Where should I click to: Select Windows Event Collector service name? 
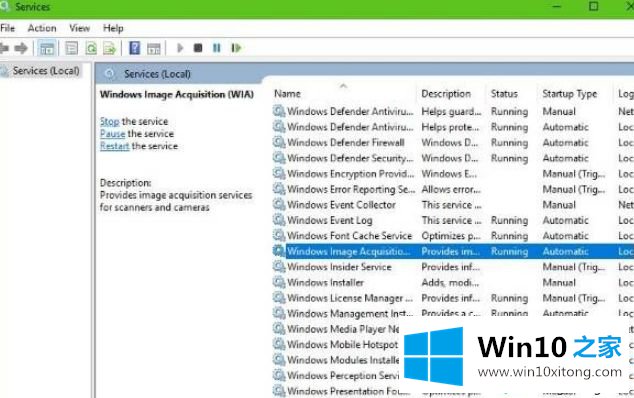[x=341, y=205]
